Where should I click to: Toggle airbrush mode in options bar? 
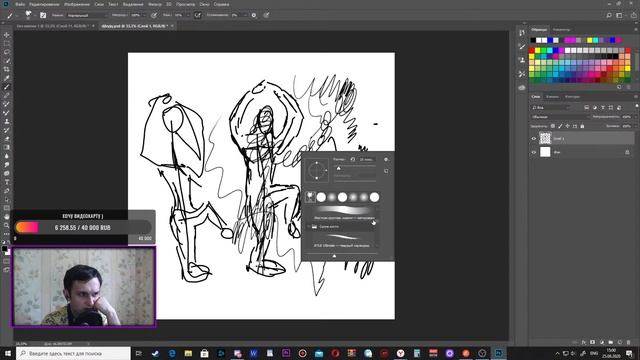pos(198,15)
